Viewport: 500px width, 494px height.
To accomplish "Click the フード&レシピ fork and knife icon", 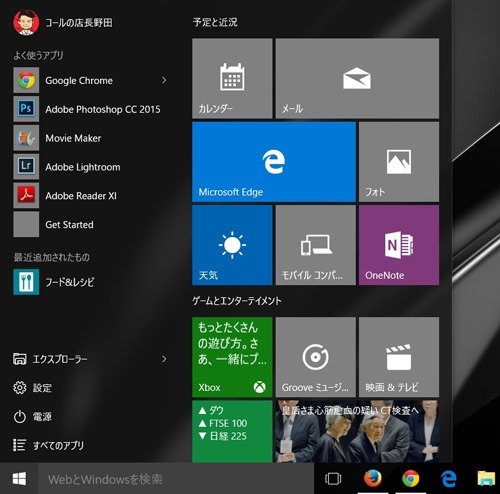I will pos(26,282).
